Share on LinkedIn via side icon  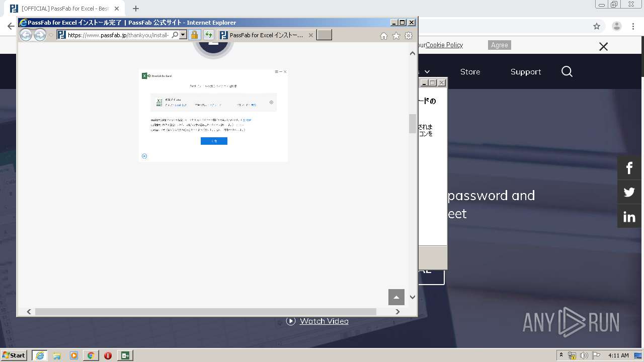point(629,217)
